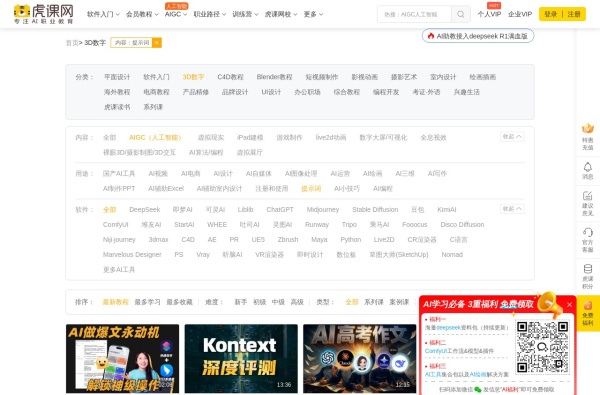Viewport: 600px width, 395px height.
Task: Select the 短视频制作 category
Action: 322,77
